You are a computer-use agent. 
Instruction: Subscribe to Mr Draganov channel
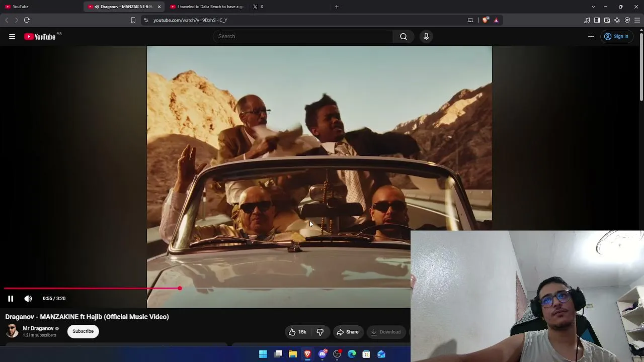tap(83, 331)
